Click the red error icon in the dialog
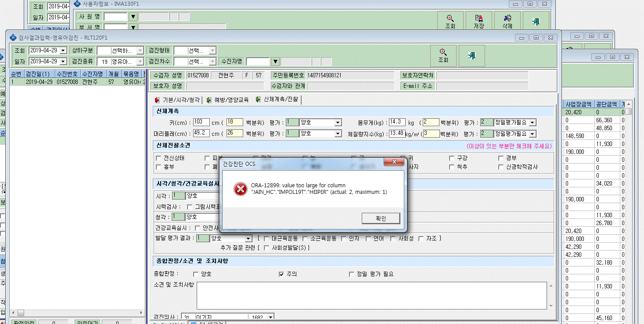The height and width of the screenshot is (324, 644). [x=240, y=189]
